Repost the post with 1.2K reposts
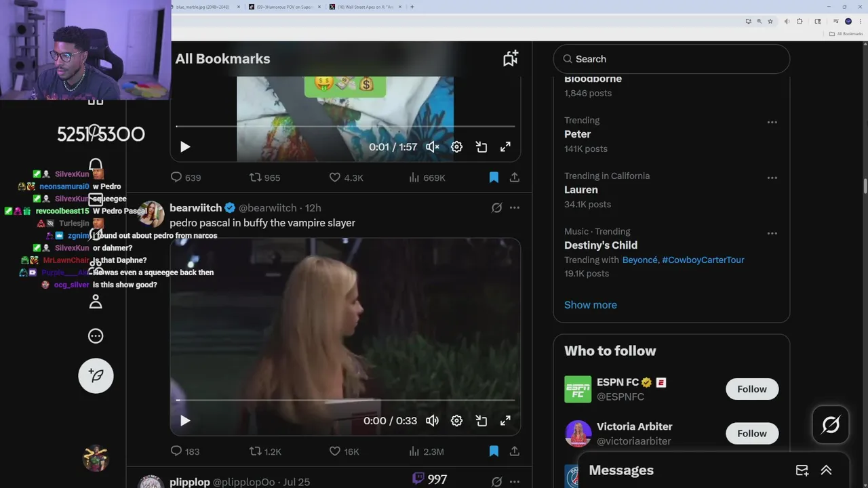The image size is (868, 488). point(265,451)
